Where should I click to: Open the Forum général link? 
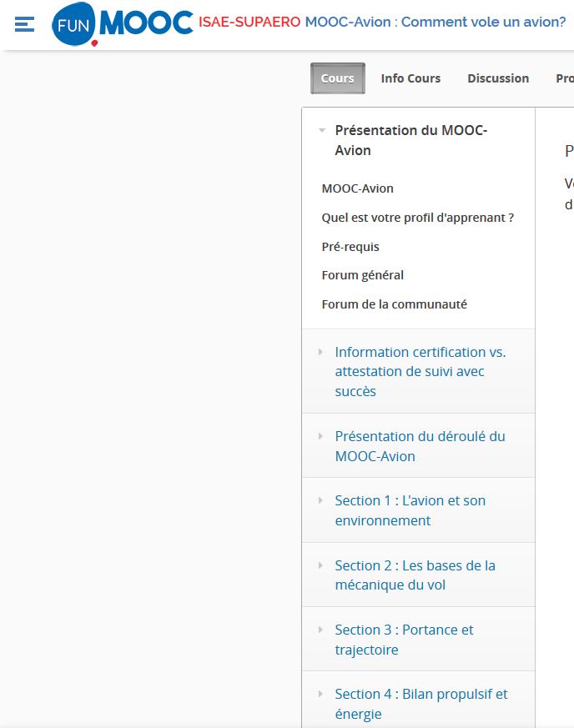tap(362, 275)
